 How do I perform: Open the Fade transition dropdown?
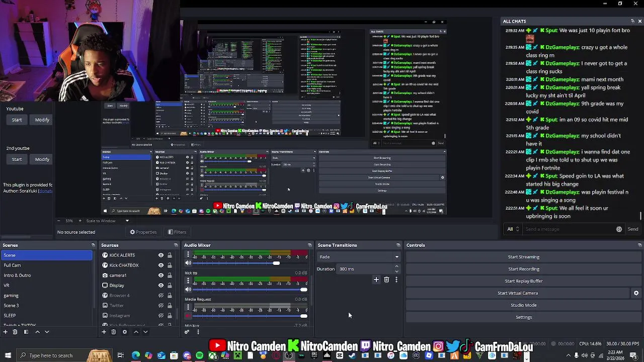(x=359, y=257)
